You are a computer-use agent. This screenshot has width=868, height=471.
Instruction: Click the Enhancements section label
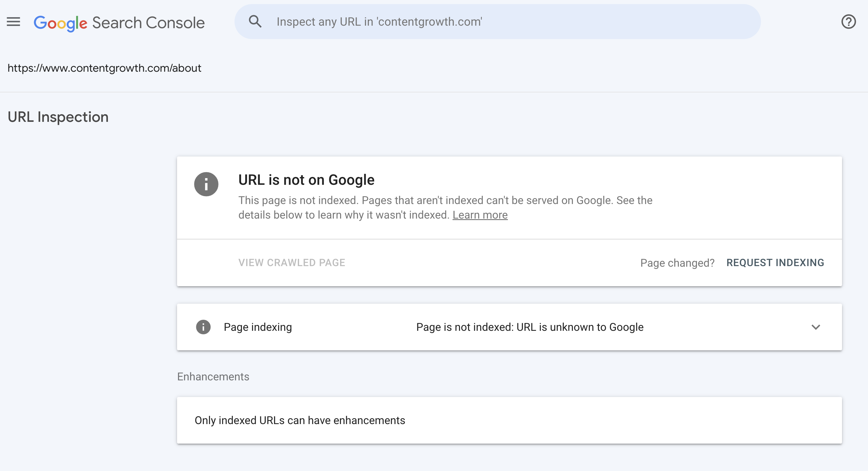click(213, 376)
